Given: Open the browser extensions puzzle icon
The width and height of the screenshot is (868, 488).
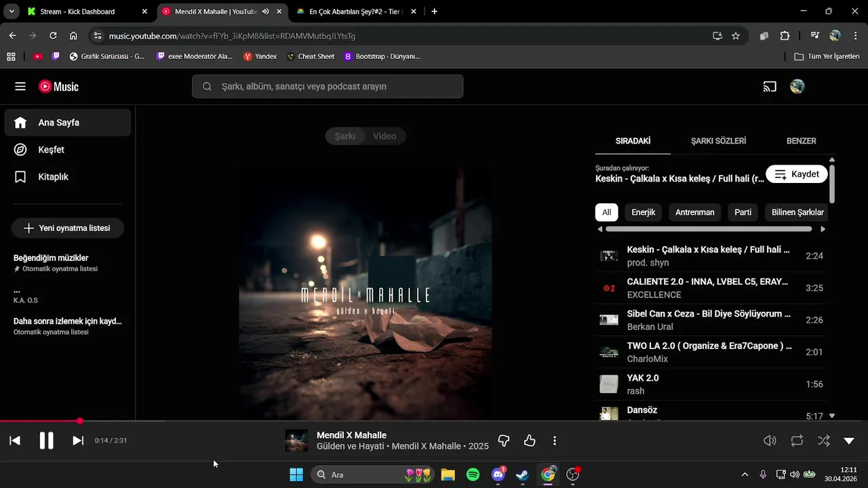Looking at the screenshot, I should tap(785, 36).
